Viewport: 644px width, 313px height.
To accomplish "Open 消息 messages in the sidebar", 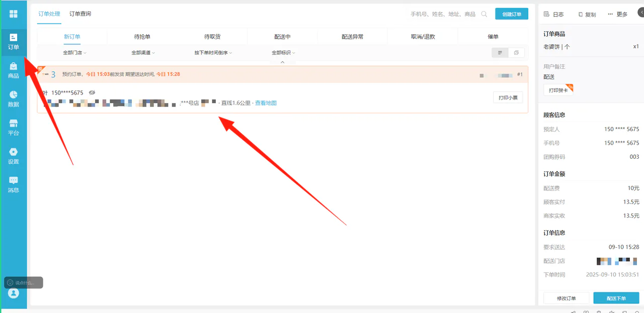I will coord(14,185).
